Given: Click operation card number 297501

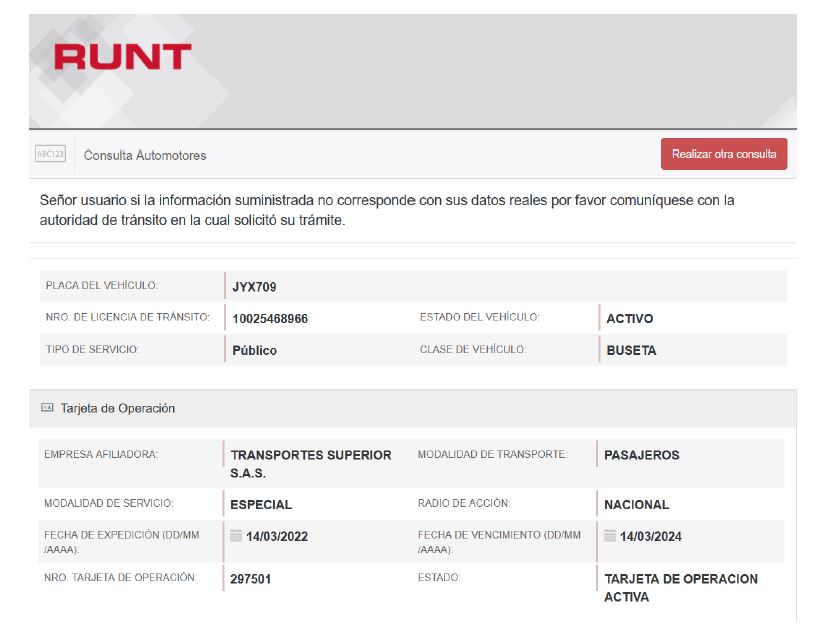Looking at the screenshot, I should 250,579.
